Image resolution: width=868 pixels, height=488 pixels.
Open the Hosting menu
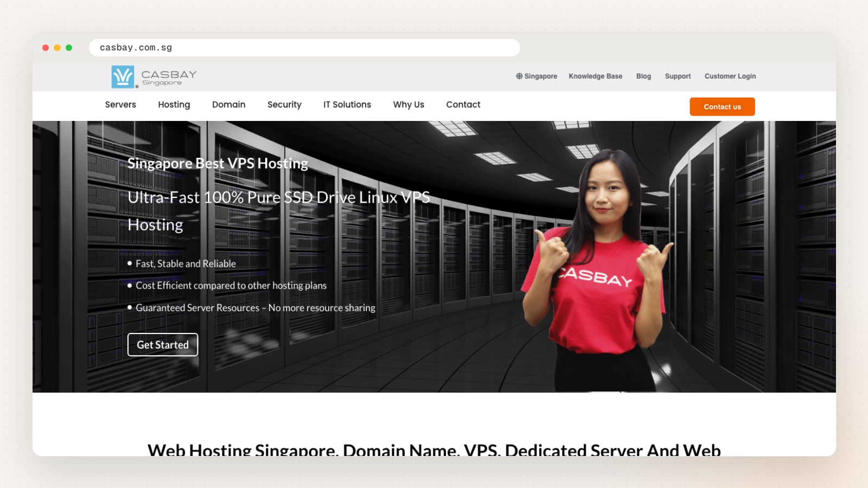[174, 105]
